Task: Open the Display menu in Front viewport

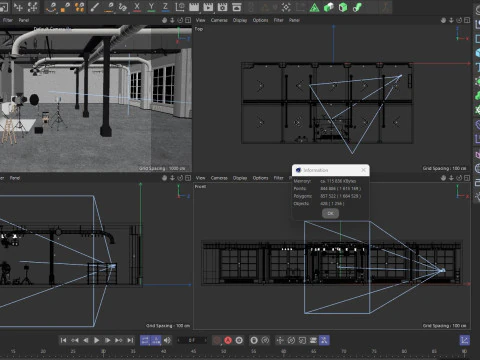Action: (x=240, y=178)
